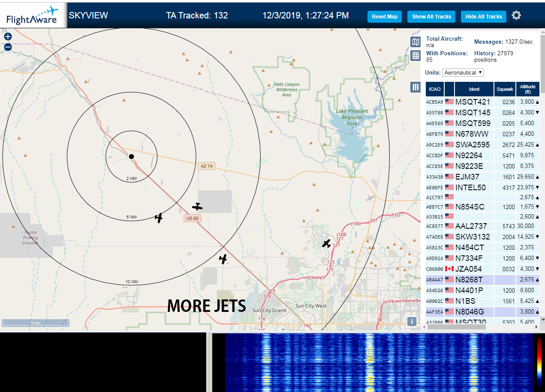Zoom in on the map
The height and width of the screenshot is (392, 545).
[x=8, y=37]
